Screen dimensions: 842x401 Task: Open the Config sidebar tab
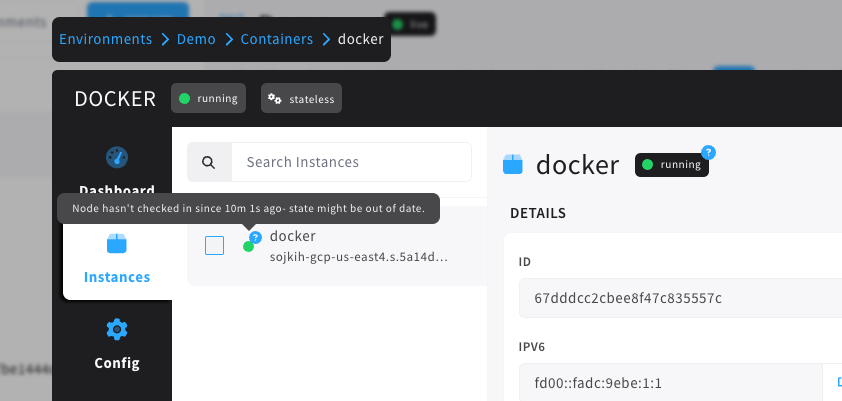(117, 344)
